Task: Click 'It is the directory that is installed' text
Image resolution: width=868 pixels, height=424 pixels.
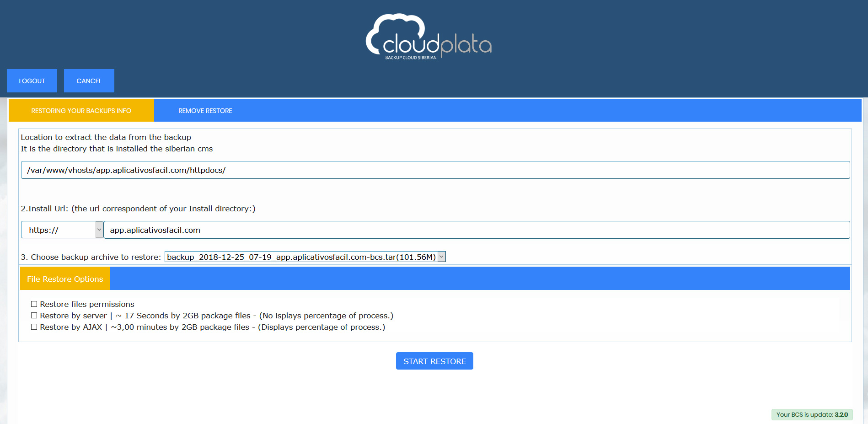Action: click(x=117, y=149)
